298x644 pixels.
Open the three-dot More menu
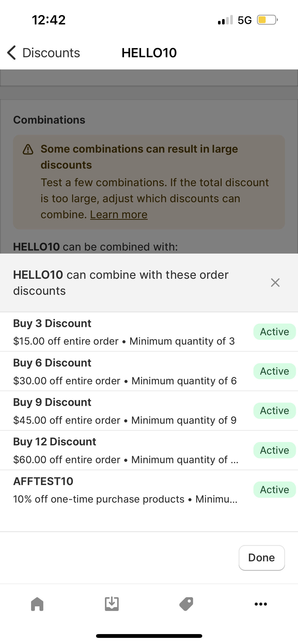click(261, 604)
